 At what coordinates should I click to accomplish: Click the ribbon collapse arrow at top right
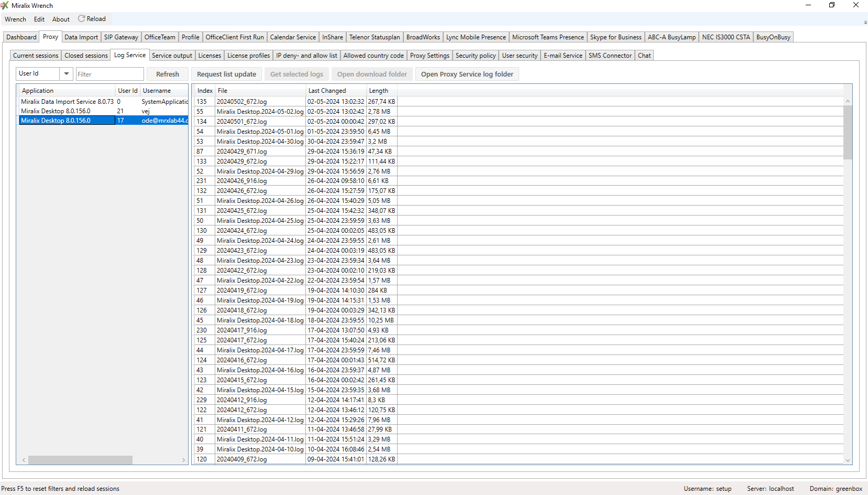865,23
